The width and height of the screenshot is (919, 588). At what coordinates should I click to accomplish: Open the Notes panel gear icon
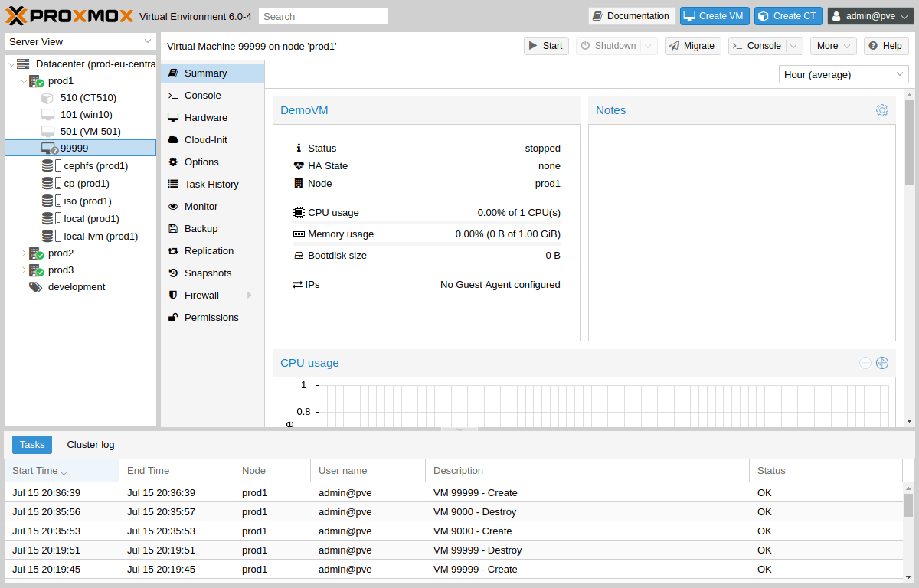click(881, 110)
